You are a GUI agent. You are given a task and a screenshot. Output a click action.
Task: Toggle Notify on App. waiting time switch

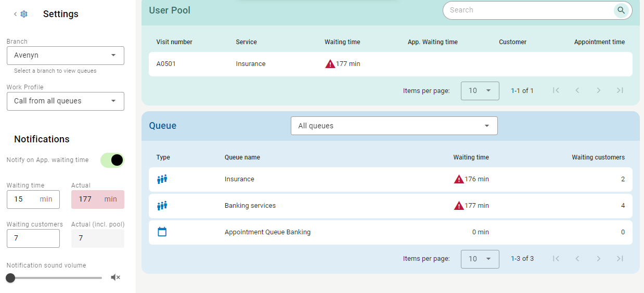[x=112, y=160]
